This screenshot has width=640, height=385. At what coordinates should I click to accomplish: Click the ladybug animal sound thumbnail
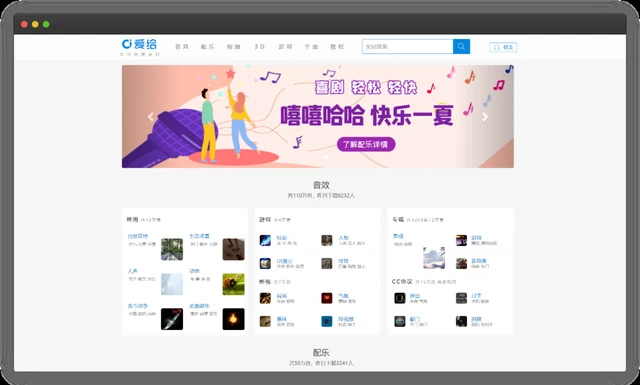point(233,284)
